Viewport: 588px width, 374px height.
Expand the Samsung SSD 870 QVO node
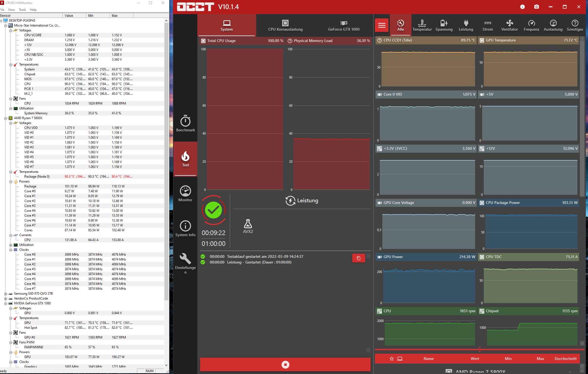pos(5,294)
